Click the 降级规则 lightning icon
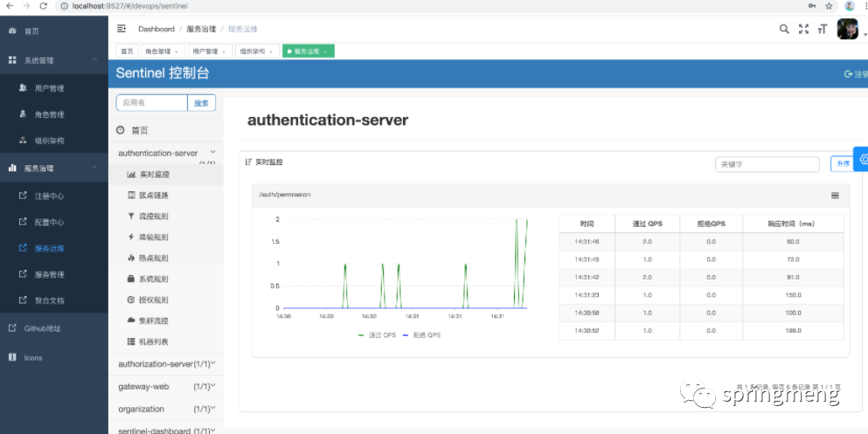 click(131, 237)
